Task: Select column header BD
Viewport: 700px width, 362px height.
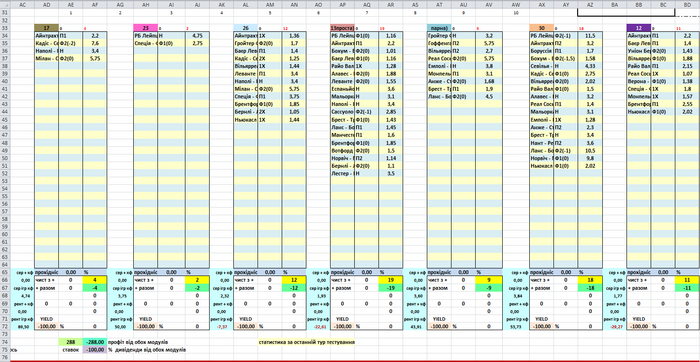Action: pos(688,4)
